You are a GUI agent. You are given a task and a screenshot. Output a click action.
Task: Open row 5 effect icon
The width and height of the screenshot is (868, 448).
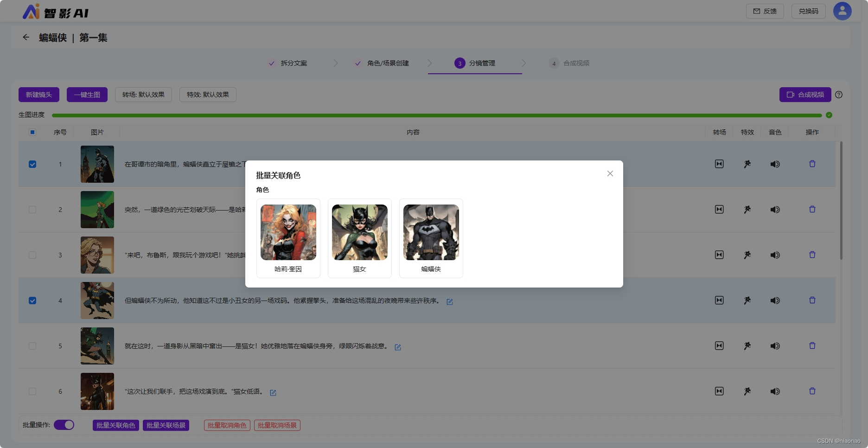(x=747, y=346)
